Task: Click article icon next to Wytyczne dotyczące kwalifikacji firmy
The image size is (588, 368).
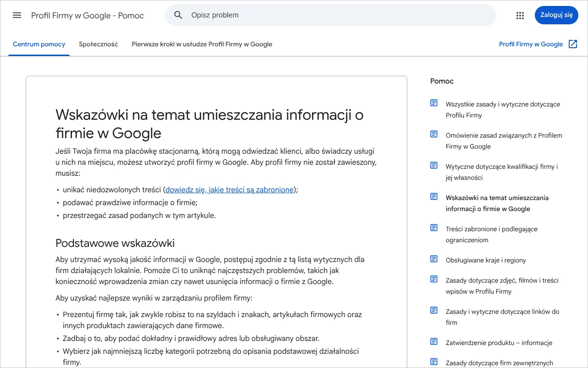Action: (x=434, y=165)
